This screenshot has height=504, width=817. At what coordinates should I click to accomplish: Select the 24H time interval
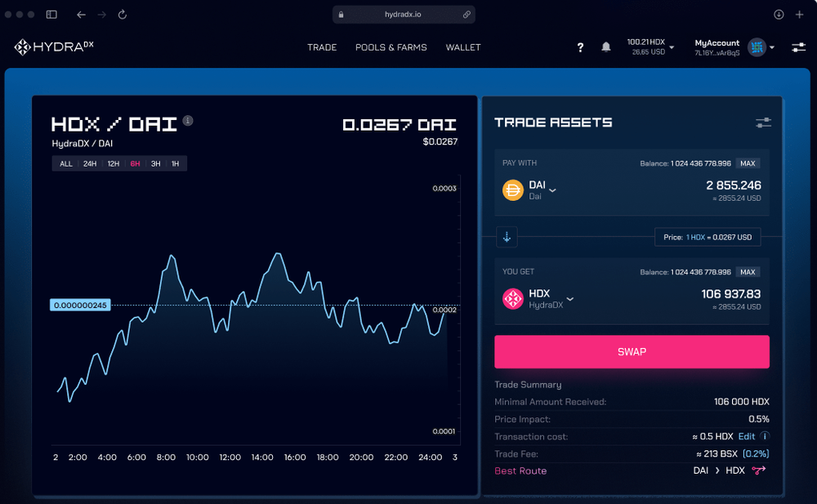91,163
